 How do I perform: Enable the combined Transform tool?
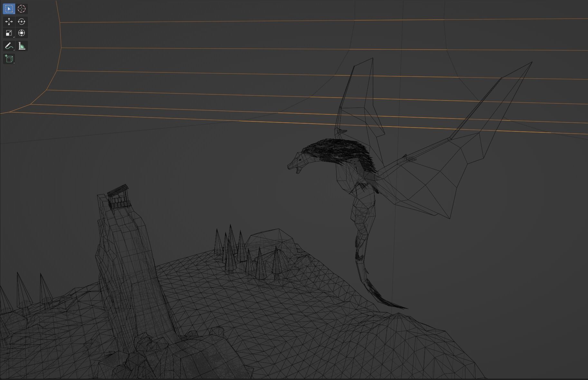point(22,33)
